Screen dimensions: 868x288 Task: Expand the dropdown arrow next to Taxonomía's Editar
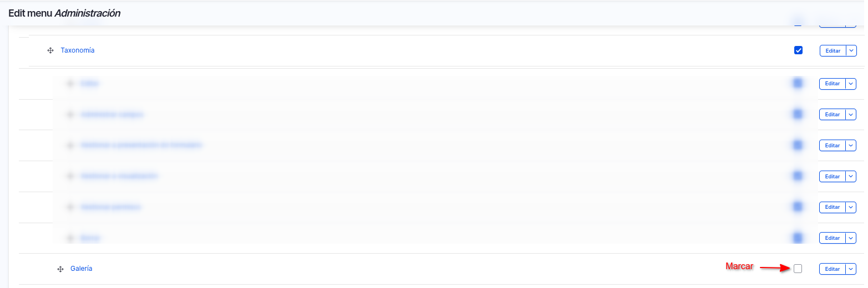851,51
